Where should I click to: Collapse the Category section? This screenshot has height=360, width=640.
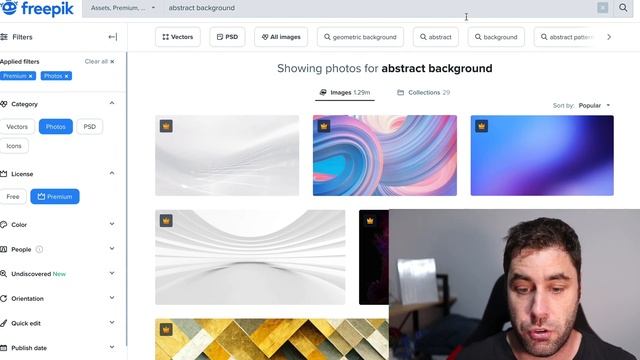pos(112,103)
